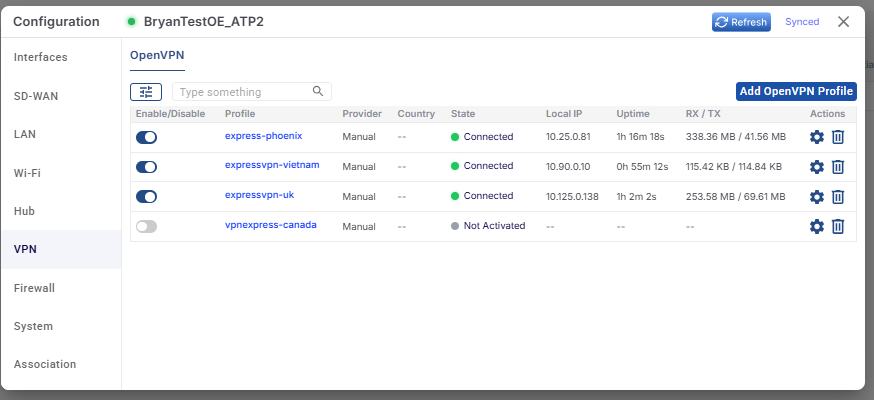
Task: Click the Refresh button
Action: [741, 22]
